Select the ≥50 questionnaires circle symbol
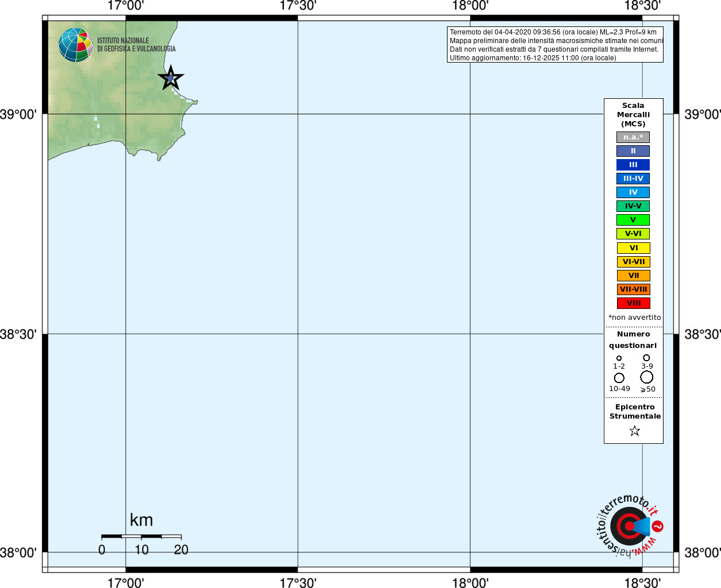Image resolution: width=721 pixels, height=588 pixels. tap(646, 377)
